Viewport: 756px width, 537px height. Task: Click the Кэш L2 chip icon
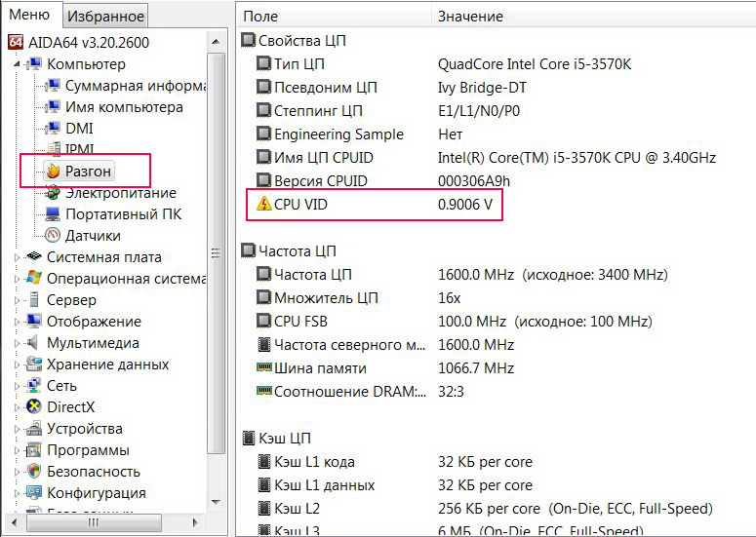click(x=263, y=508)
